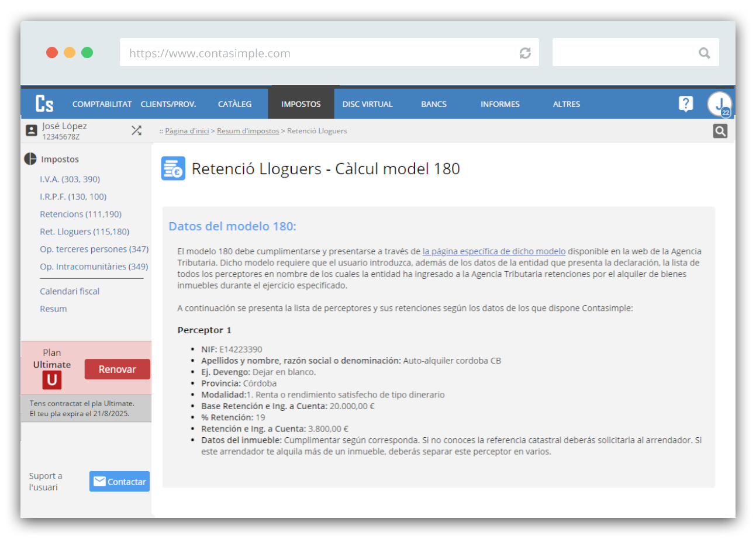Click the green maximize window dot
The image size is (756, 543).
click(87, 53)
